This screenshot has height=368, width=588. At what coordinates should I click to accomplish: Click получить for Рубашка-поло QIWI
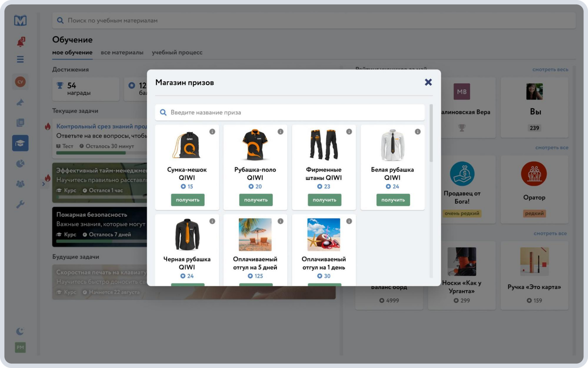[256, 200]
